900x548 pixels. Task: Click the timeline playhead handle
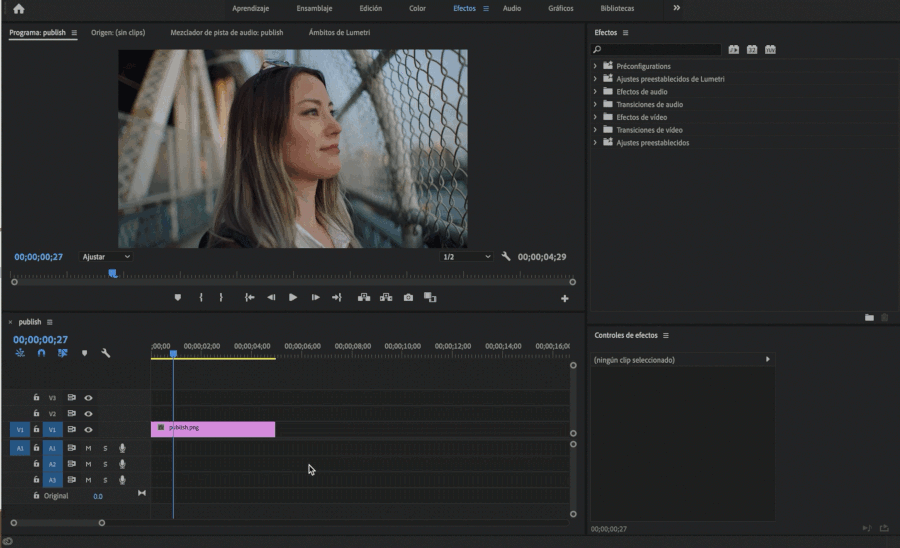pyautogui.click(x=173, y=354)
